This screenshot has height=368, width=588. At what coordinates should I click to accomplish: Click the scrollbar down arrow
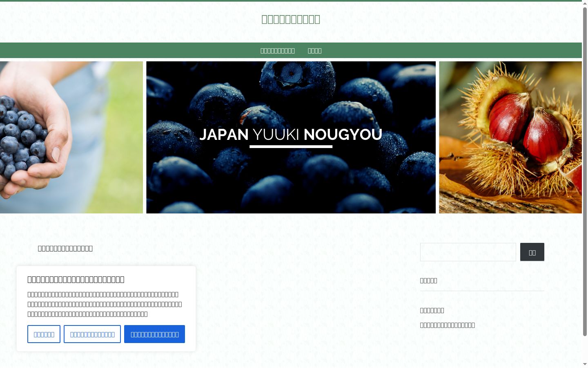(x=585, y=364)
